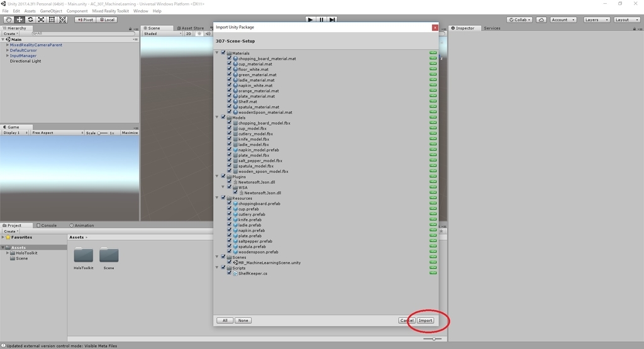
Task: Expand InputManager in Hierarchy
Action: click(x=8, y=55)
